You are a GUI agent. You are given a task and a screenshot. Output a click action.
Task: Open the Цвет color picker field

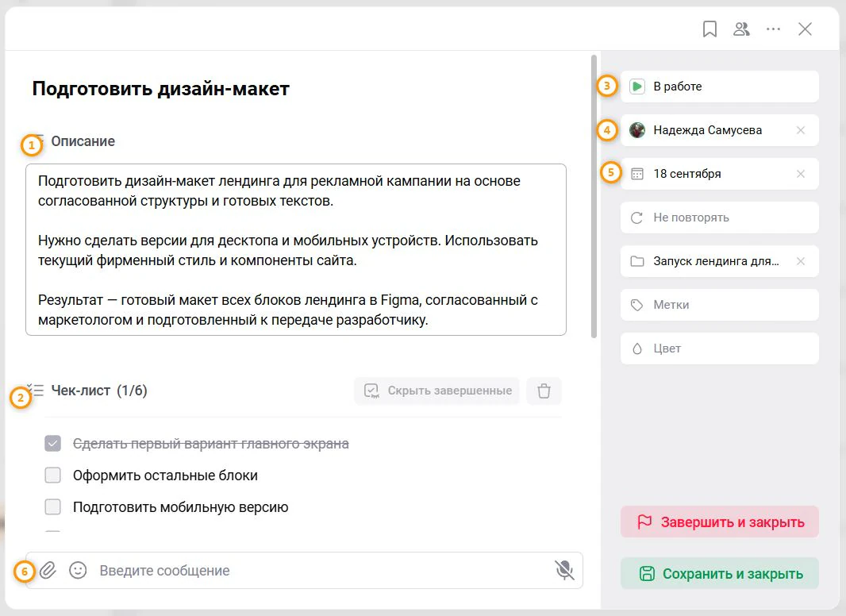tap(719, 348)
